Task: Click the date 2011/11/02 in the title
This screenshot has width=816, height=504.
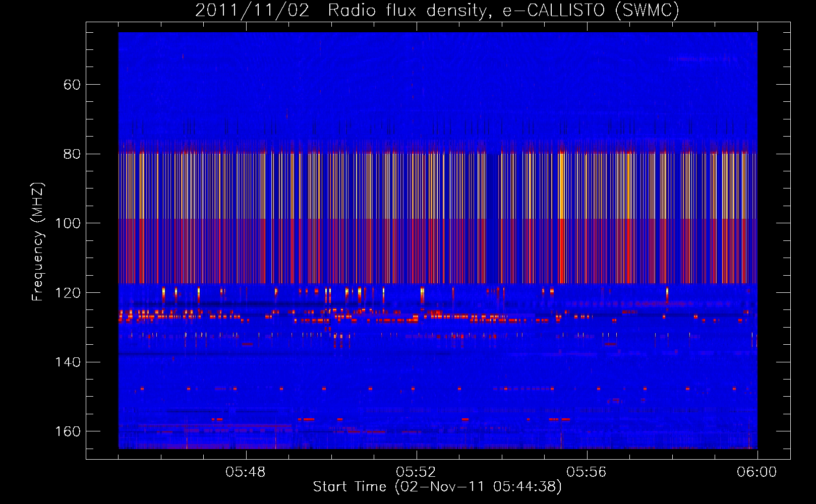Action: click(x=252, y=11)
